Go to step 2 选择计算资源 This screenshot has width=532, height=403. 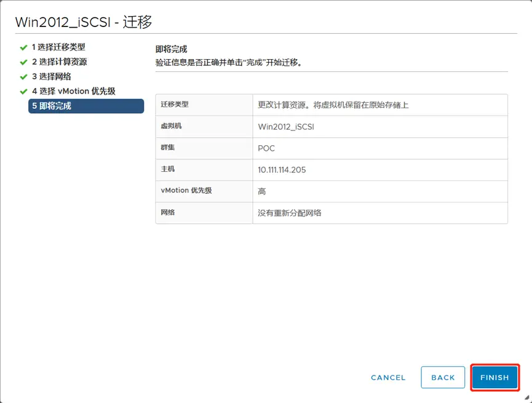pos(60,62)
